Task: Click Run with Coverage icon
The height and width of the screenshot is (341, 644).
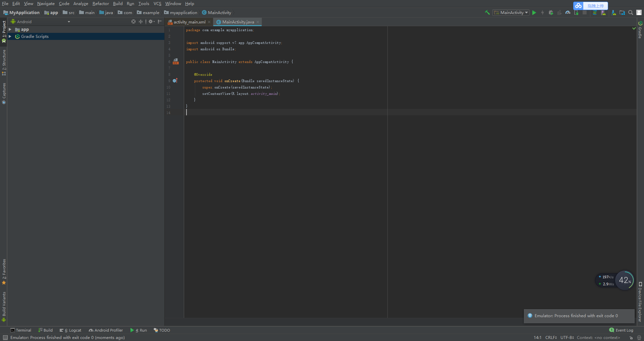Action: [x=559, y=12]
